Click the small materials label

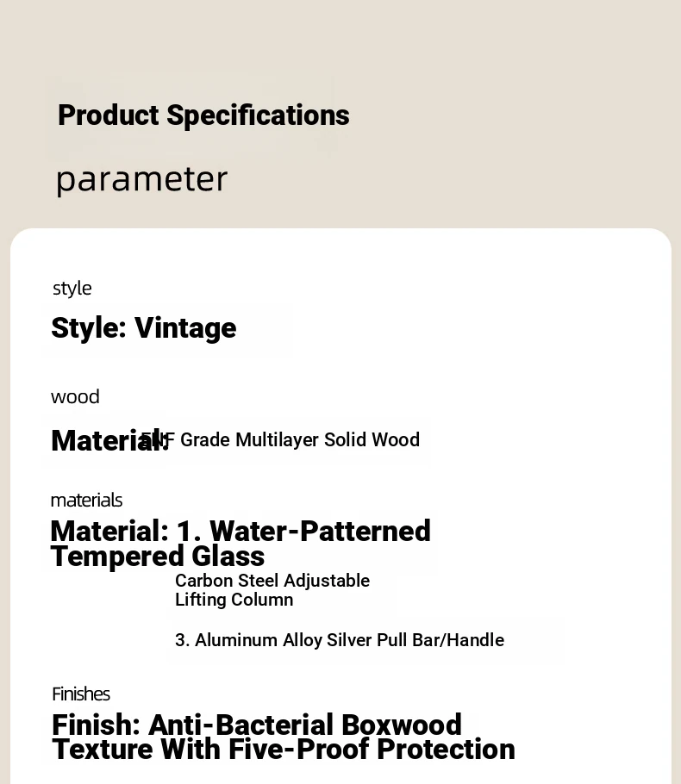(86, 501)
